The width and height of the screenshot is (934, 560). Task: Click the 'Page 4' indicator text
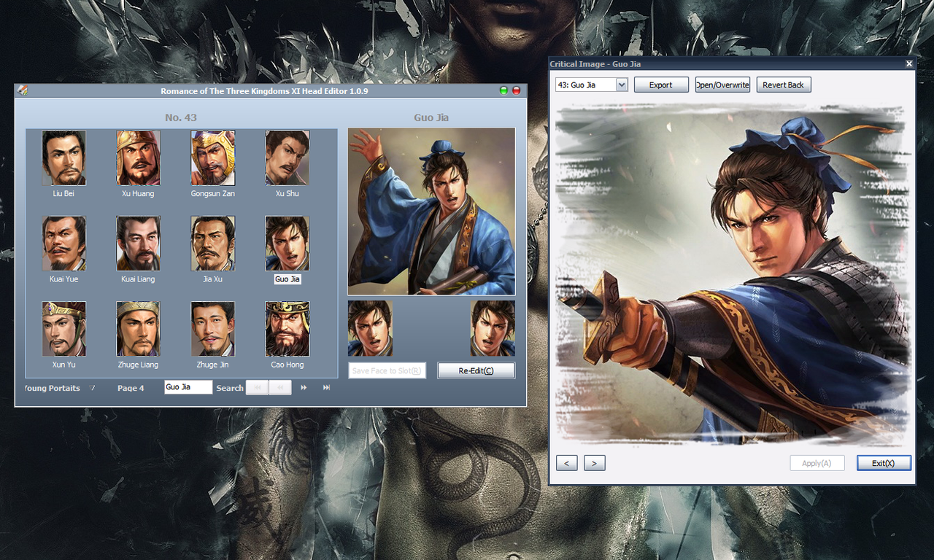pos(131,388)
